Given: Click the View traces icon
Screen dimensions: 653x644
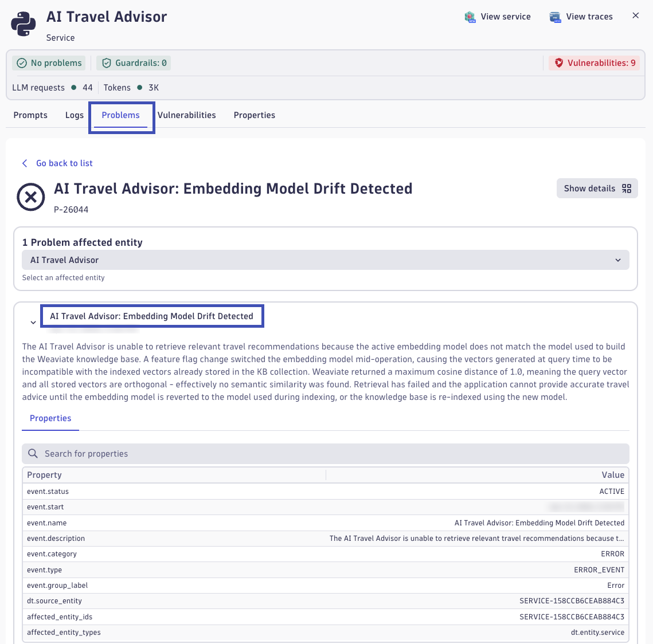Looking at the screenshot, I should (555, 17).
